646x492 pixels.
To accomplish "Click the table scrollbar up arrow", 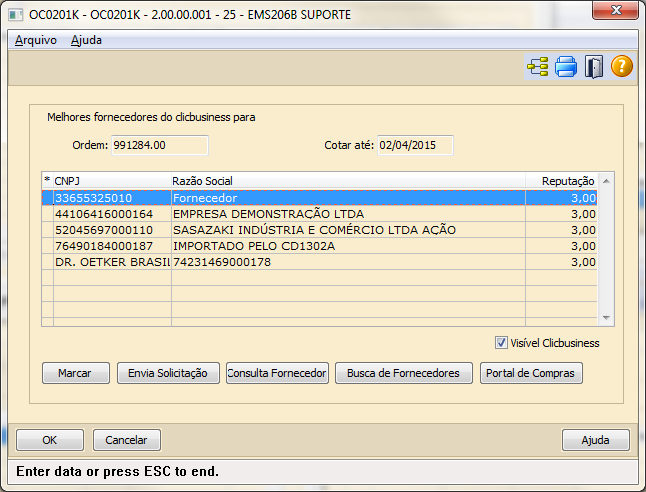I will click(606, 181).
